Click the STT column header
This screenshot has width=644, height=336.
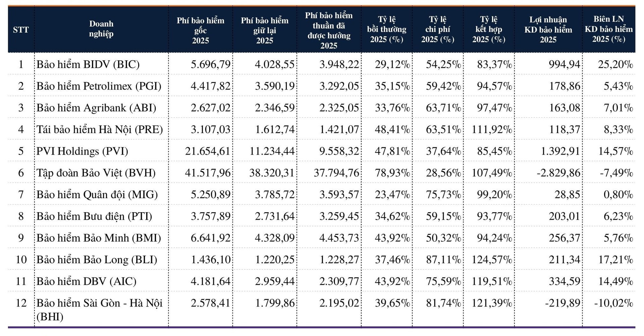21,30
